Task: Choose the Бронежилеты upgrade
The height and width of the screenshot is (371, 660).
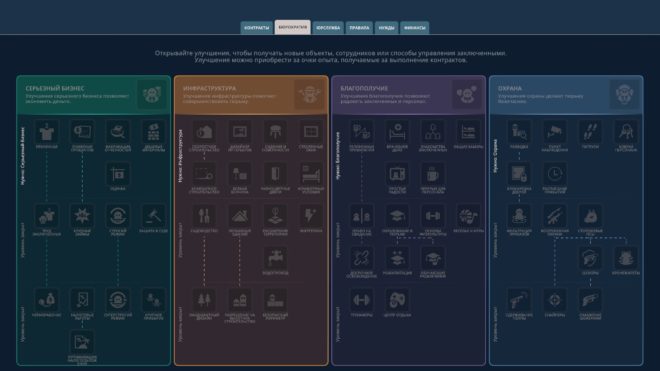Action: coord(625,258)
